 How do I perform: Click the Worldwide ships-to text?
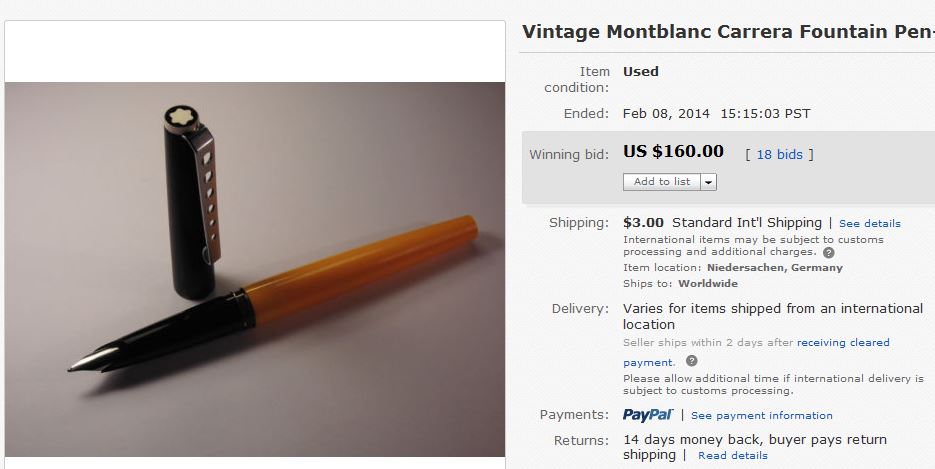[x=708, y=284]
